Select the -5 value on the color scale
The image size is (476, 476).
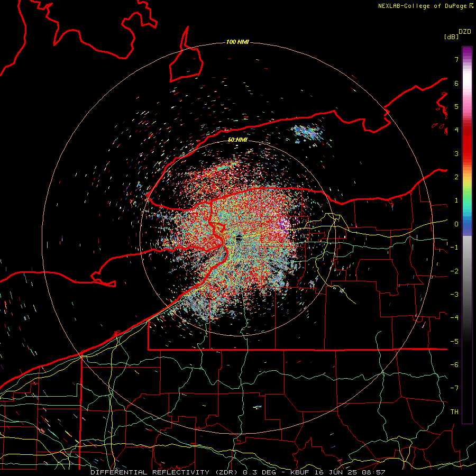tap(454, 342)
